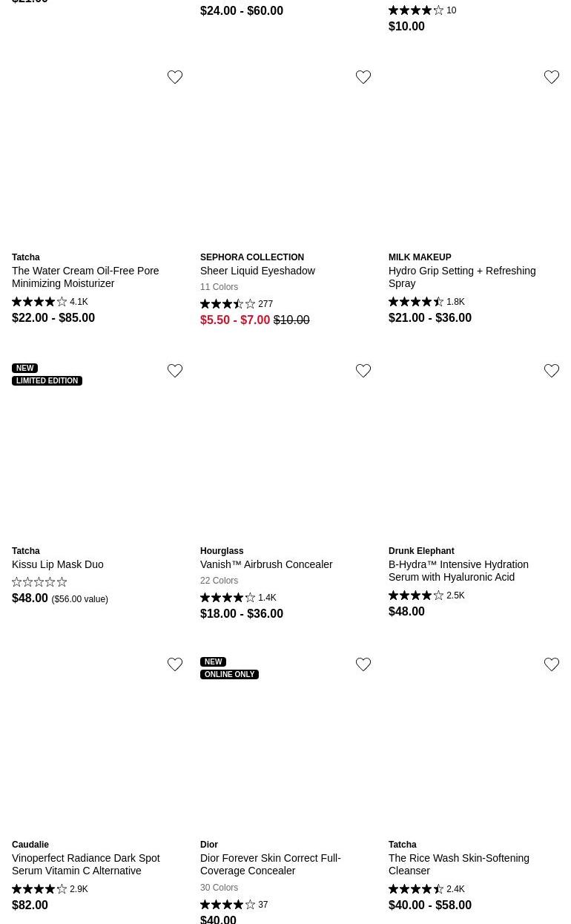The image size is (571, 924).
Task: Open Kissu Lip Mask Duo listing
Action: click(x=58, y=564)
